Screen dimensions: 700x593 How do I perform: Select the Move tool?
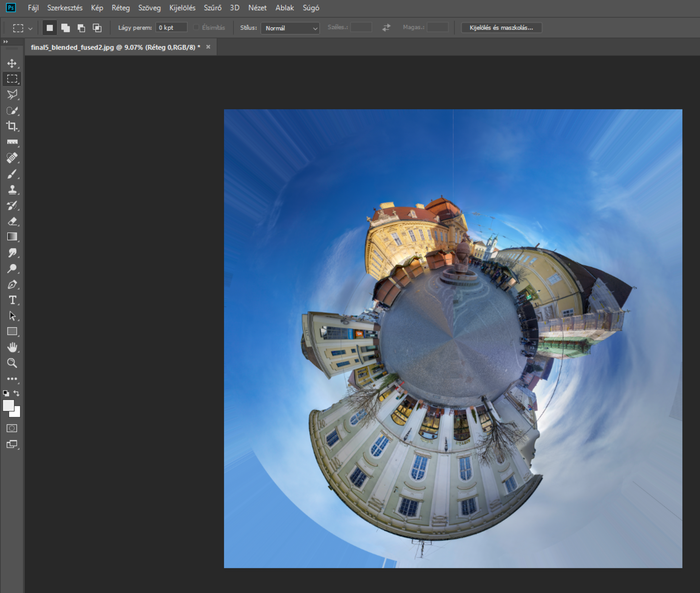[12, 63]
